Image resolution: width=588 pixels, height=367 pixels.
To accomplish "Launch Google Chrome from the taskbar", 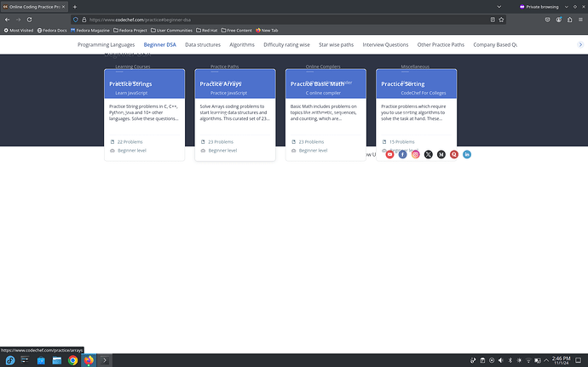I will [x=72, y=360].
